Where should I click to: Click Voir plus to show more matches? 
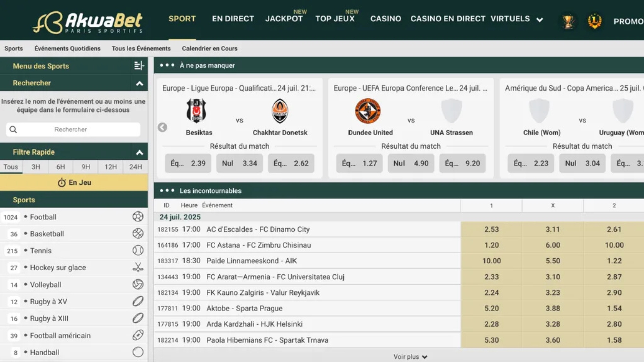coord(411,356)
